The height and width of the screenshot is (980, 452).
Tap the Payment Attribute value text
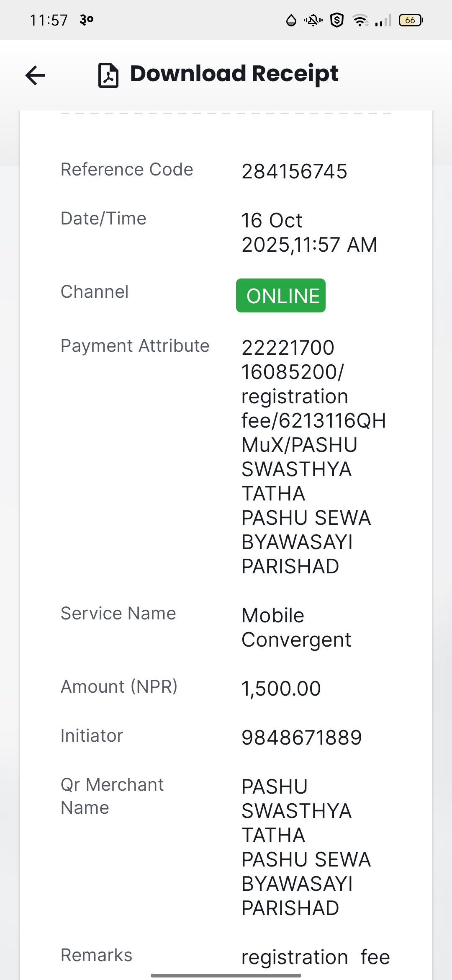tap(314, 457)
